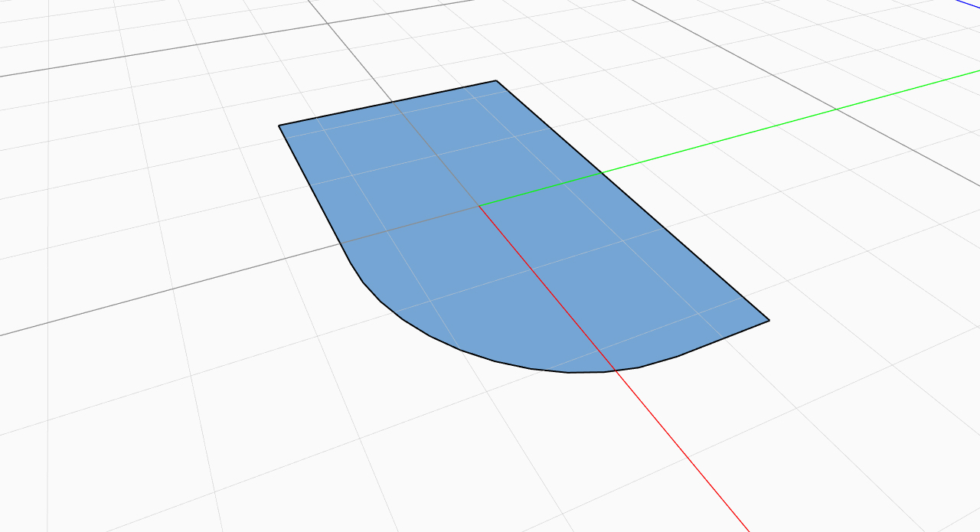Click the blue axis line in the top-right corner

coord(969,4)
